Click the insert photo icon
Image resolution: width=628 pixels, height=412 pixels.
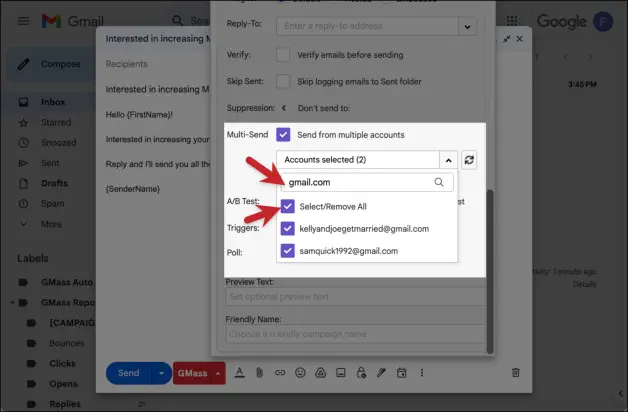tap(340, 373)
